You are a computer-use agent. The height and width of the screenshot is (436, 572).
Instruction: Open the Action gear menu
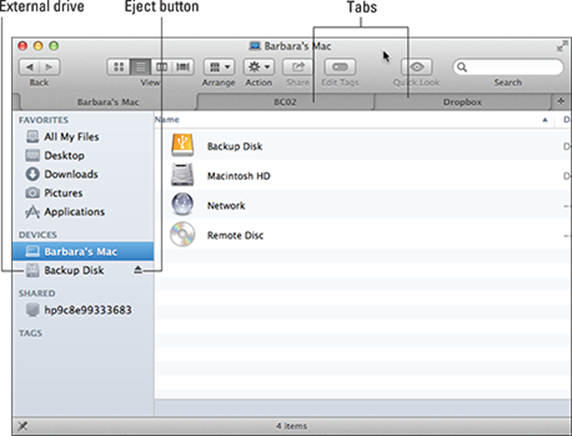click(259, 67)
